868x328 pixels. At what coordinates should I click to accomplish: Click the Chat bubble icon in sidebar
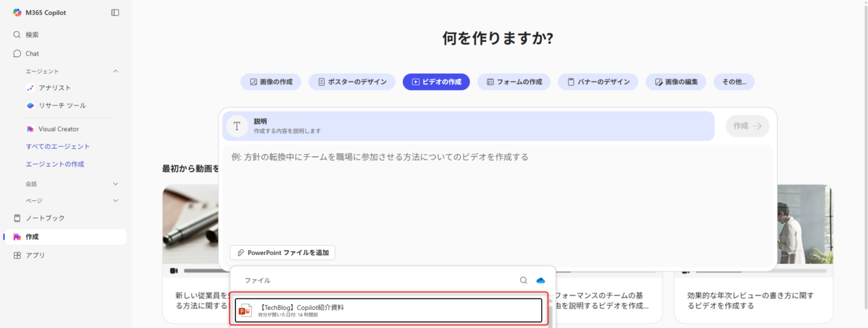click(x=17, y=53)
